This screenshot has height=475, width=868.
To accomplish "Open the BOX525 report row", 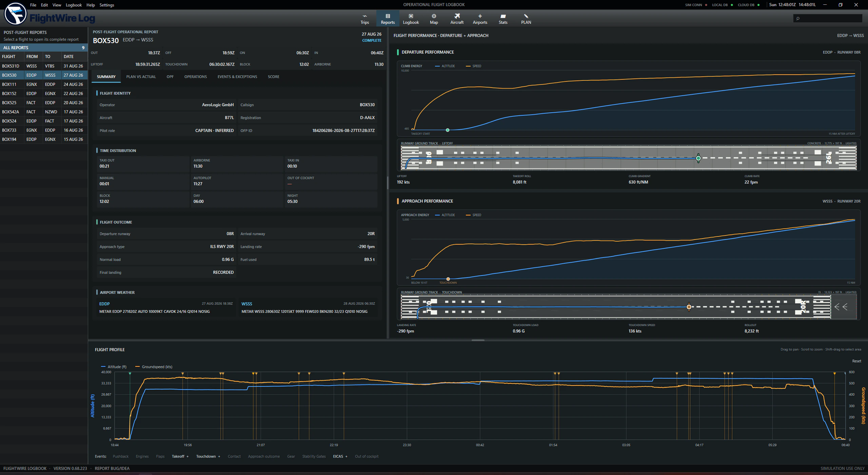I will point(44,103).
